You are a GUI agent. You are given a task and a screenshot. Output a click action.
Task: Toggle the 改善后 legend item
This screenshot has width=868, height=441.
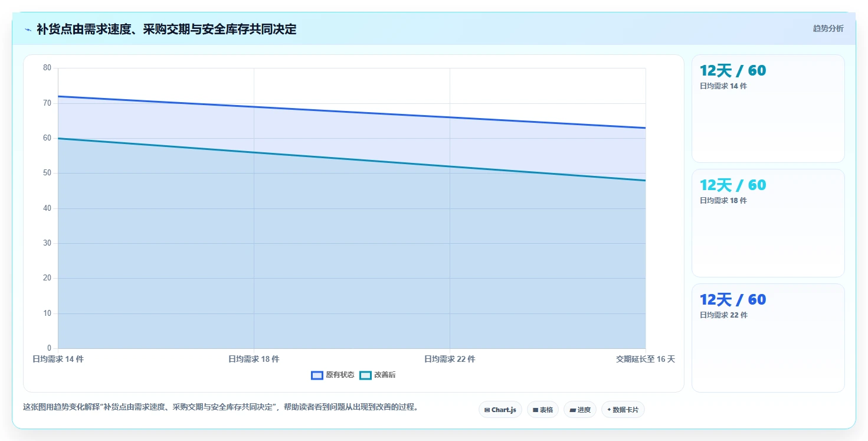tap(377, 375)
